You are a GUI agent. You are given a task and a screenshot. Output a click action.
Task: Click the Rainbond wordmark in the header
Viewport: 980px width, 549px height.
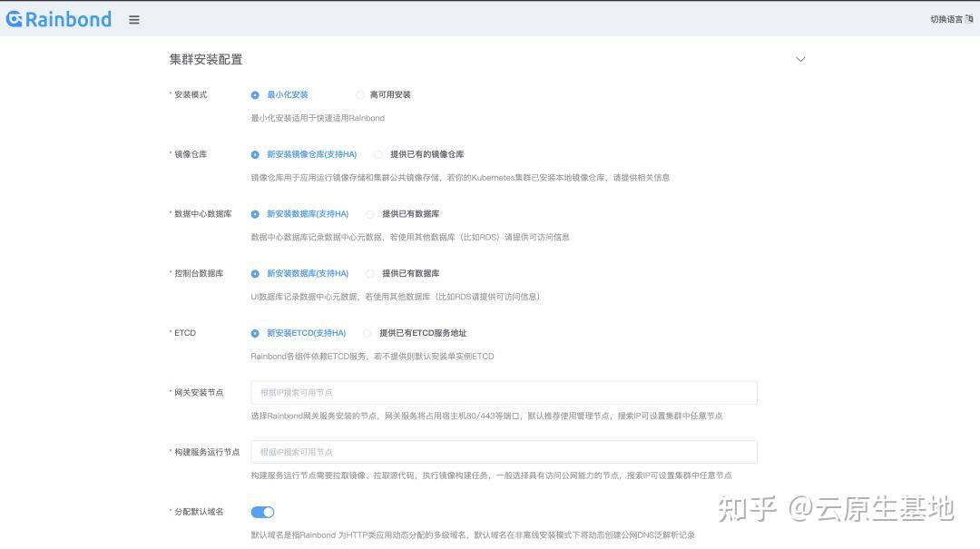tap(68, 18)
